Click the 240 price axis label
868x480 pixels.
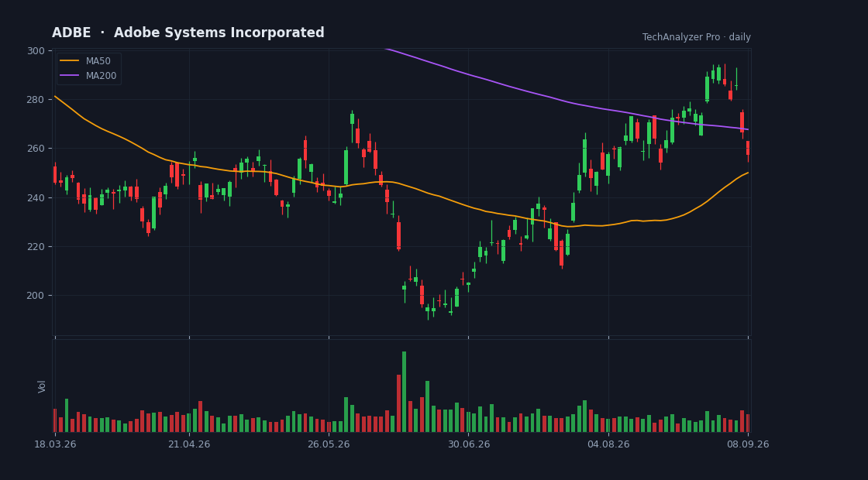click(x=36, y=197)
